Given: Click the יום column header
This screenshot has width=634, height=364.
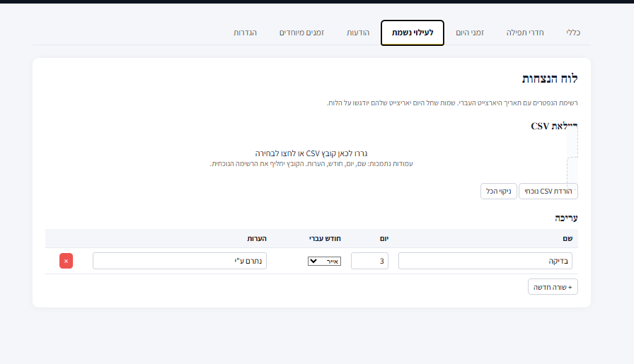Looking at the screenshot, I should (384, 238).
